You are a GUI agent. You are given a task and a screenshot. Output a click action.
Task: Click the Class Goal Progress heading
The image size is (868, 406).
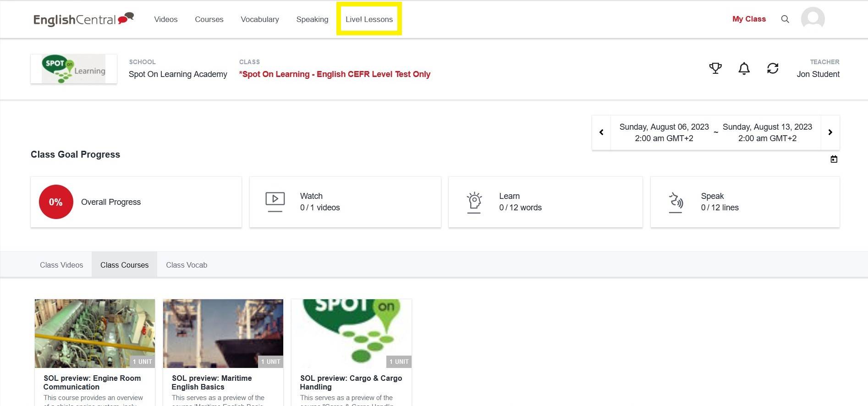pyautogui.click(x=75, y=154)
